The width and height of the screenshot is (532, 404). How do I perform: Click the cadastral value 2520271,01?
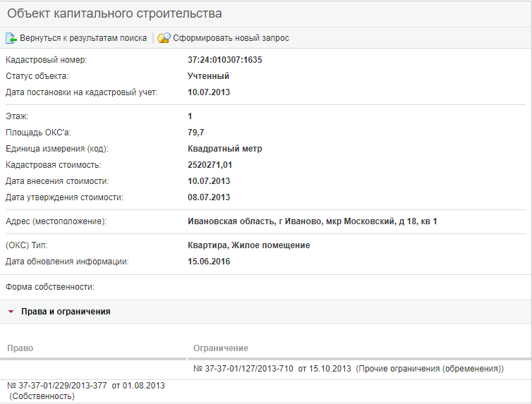click(x=210, y=165)
